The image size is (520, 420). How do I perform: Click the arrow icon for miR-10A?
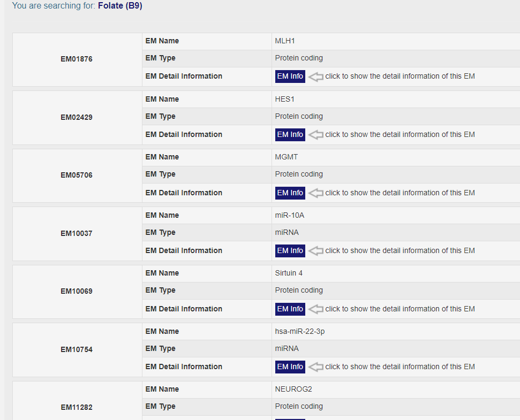(x=316, y=251)
